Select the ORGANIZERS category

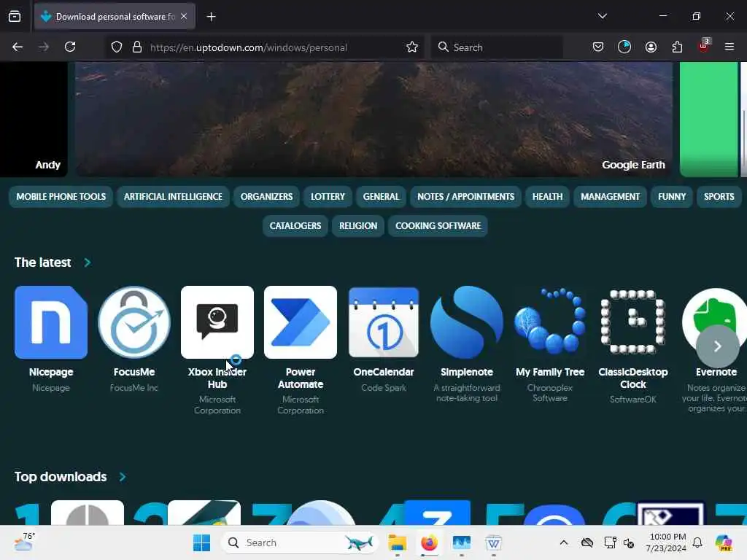[266, 197]
